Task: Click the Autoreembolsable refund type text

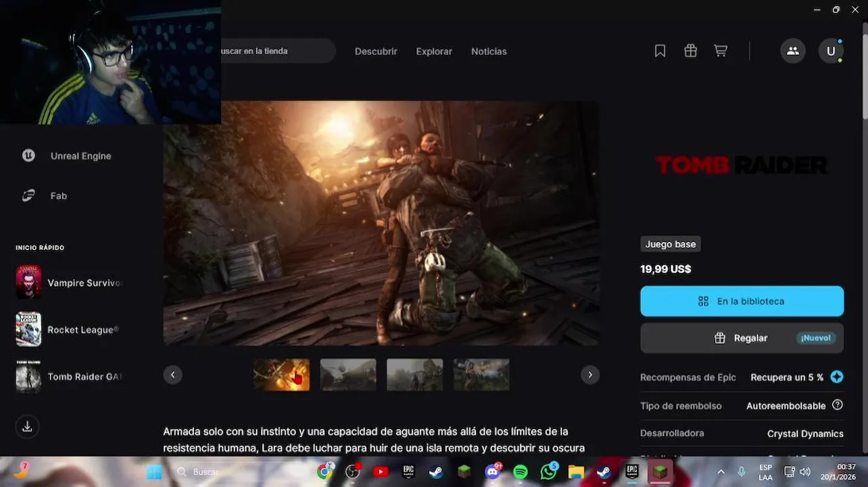Action: pyautogui.click(x=786, y=406)
